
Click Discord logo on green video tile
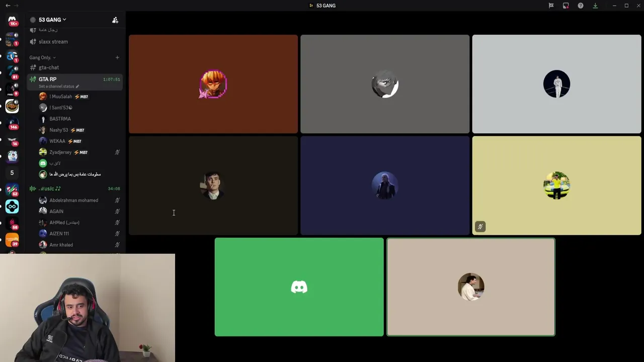pos(299,287)
